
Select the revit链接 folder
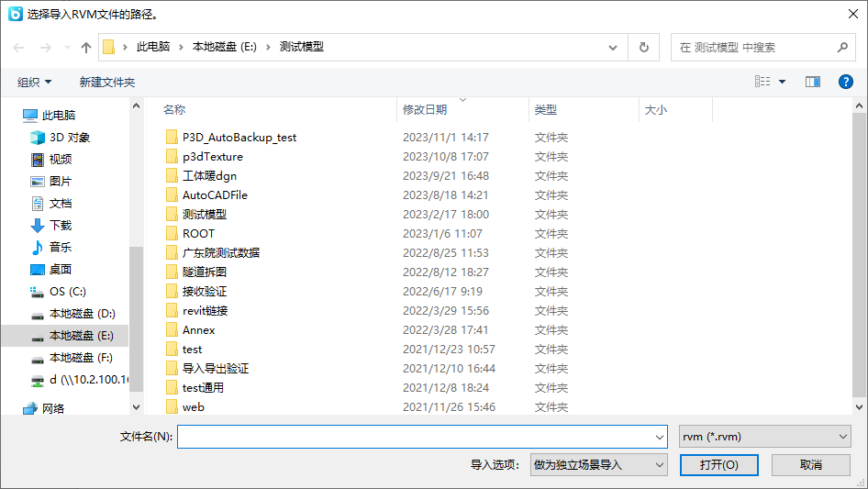click(205, 311)
